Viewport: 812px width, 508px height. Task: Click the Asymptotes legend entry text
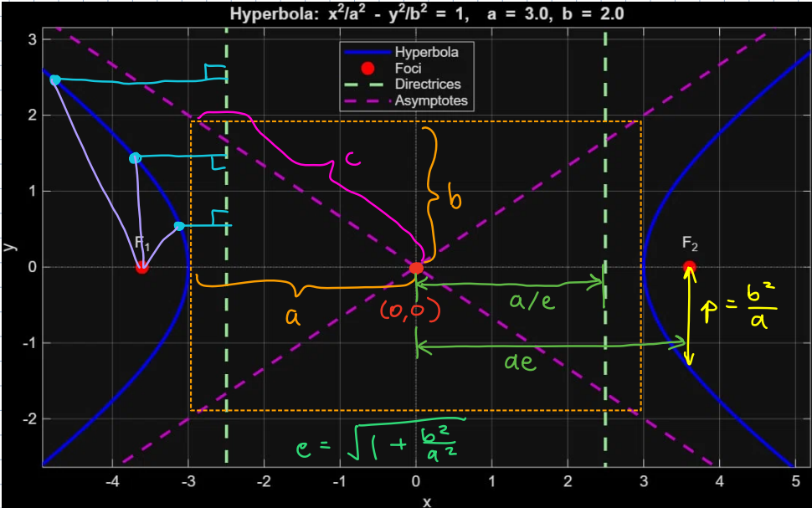coord(431,100)
